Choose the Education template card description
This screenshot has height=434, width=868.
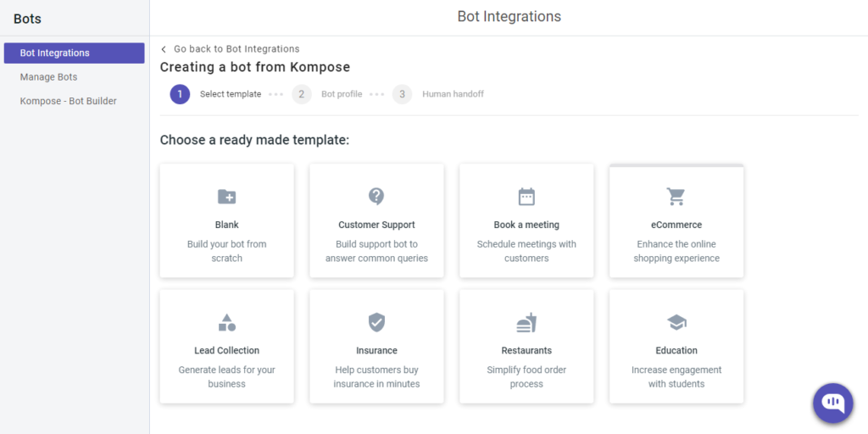click(676, 377)
